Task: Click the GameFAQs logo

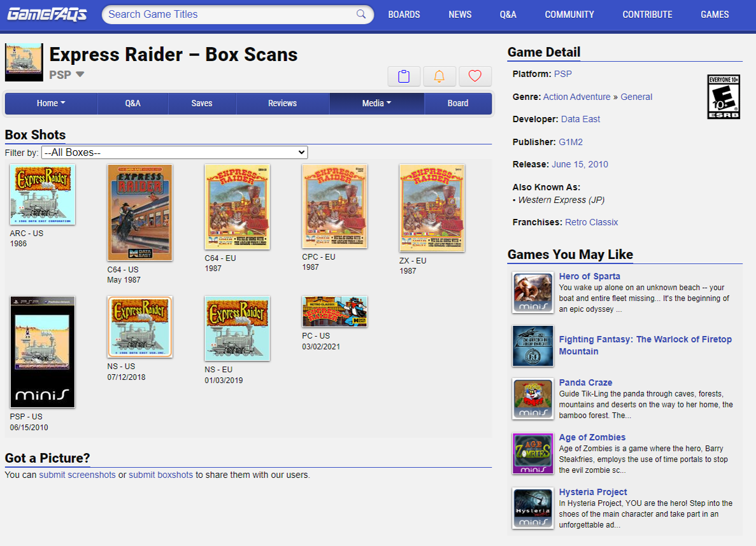Action: 46,15
